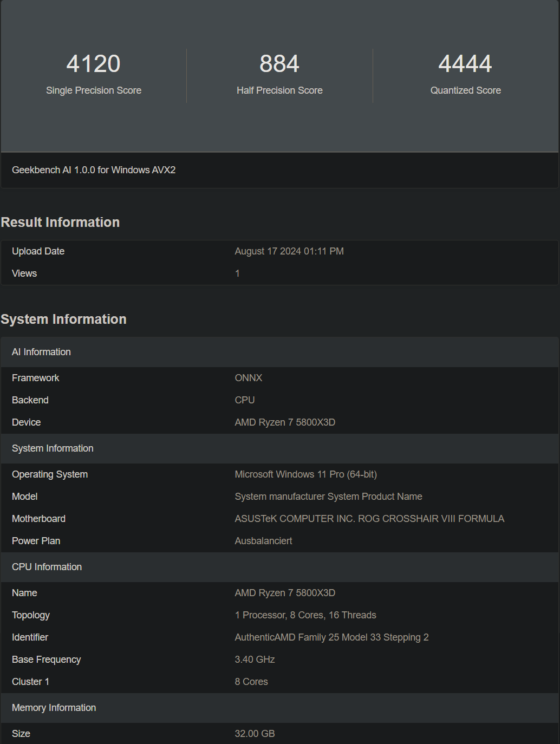
Task: Click the AI Information section header
Action: 41,352
